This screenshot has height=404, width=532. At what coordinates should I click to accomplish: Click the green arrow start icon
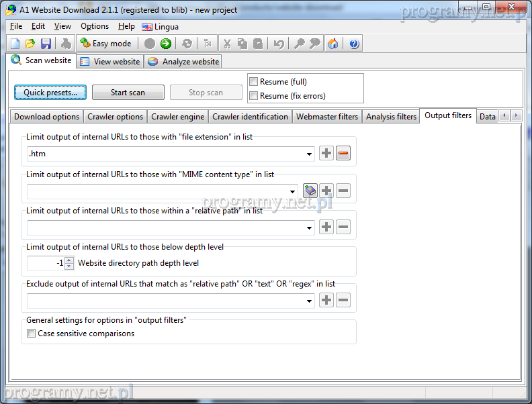pos(165,44)
